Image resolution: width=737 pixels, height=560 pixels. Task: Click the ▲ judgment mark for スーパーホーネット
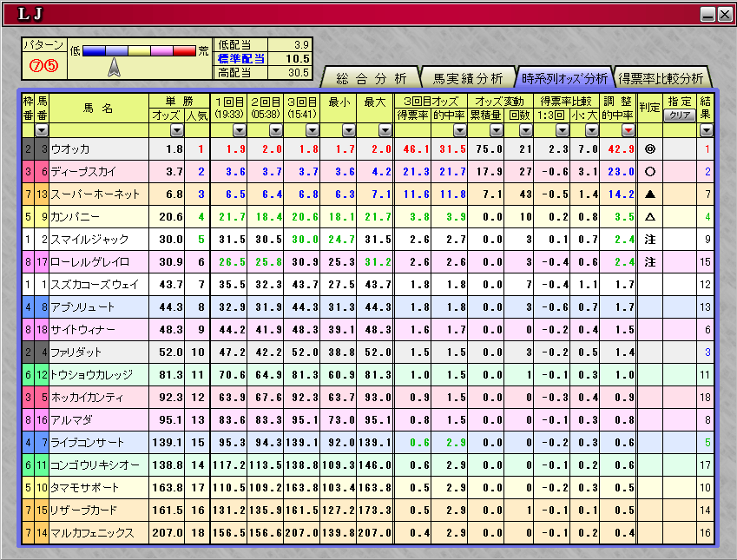(x=650, y=194)
